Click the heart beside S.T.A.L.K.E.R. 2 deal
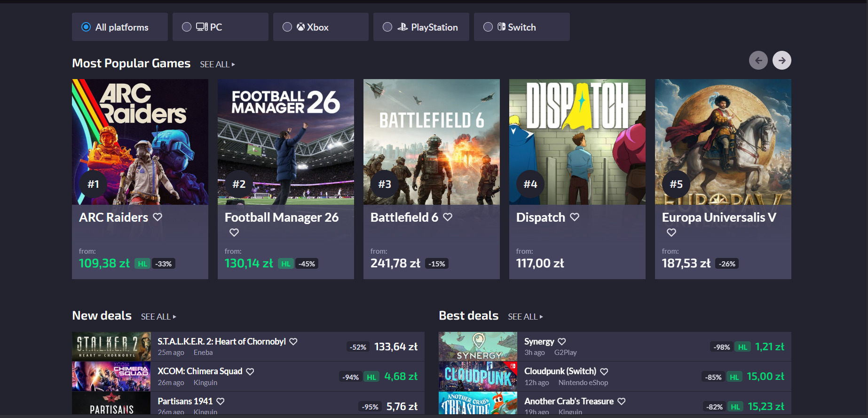 click(293, 342)
